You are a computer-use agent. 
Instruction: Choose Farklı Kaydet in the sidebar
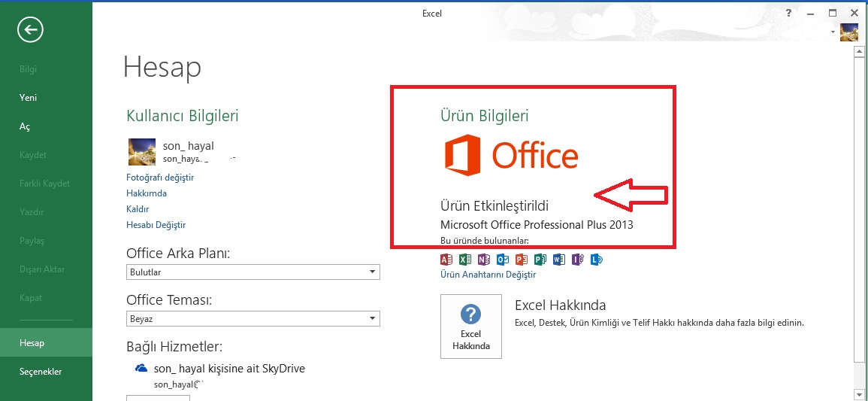pyautogui.click(x=46, y=184)
